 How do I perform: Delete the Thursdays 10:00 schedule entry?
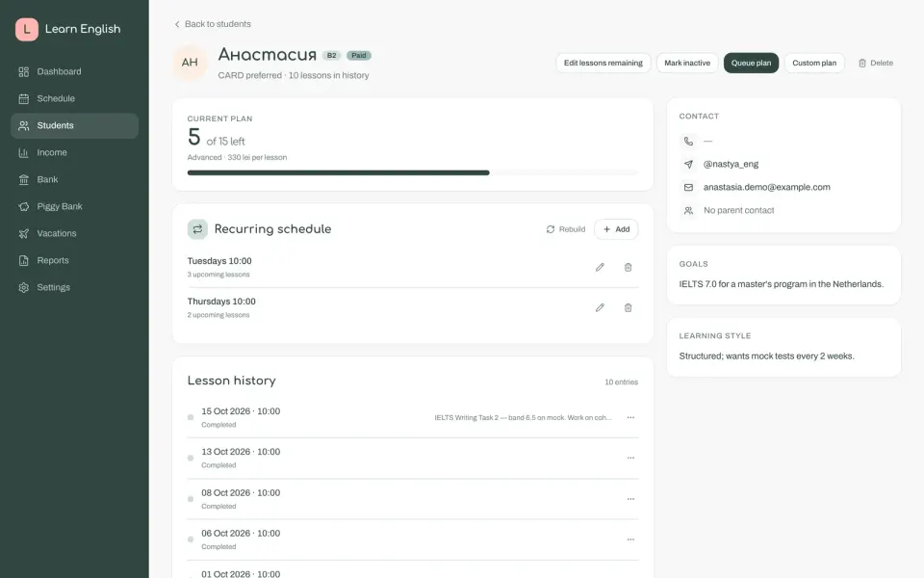pyautogui.click(x=629, y=308)
